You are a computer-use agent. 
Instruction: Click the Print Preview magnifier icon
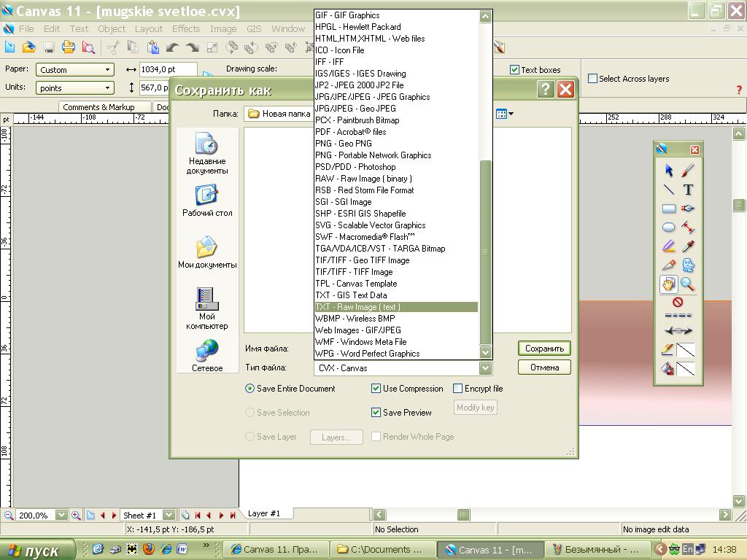click(88, 47)
